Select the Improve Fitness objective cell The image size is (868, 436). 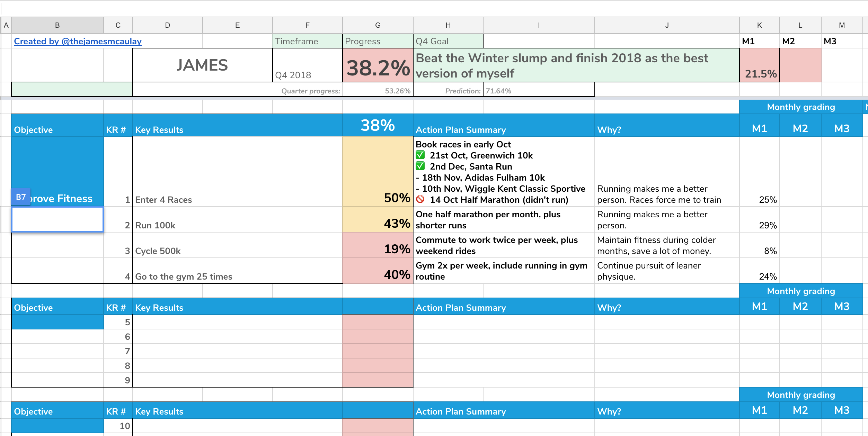pyautogui.click(x=57, y=172)
